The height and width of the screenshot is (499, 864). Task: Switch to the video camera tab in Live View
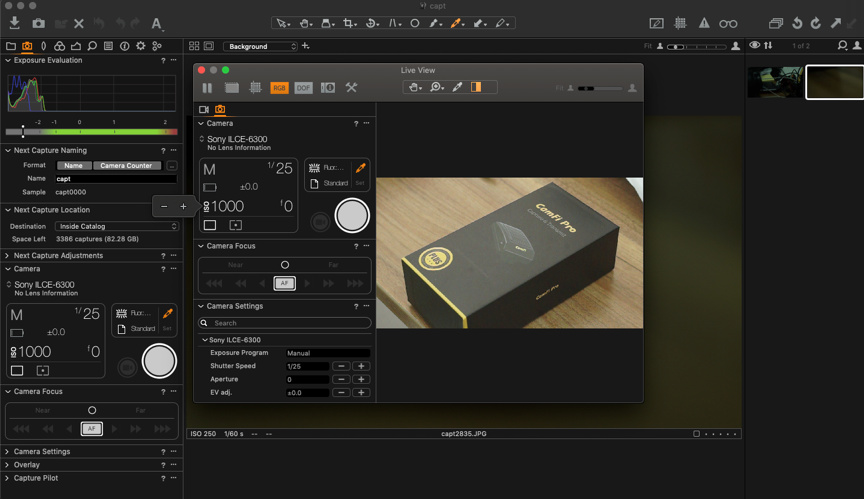point(204,110)
